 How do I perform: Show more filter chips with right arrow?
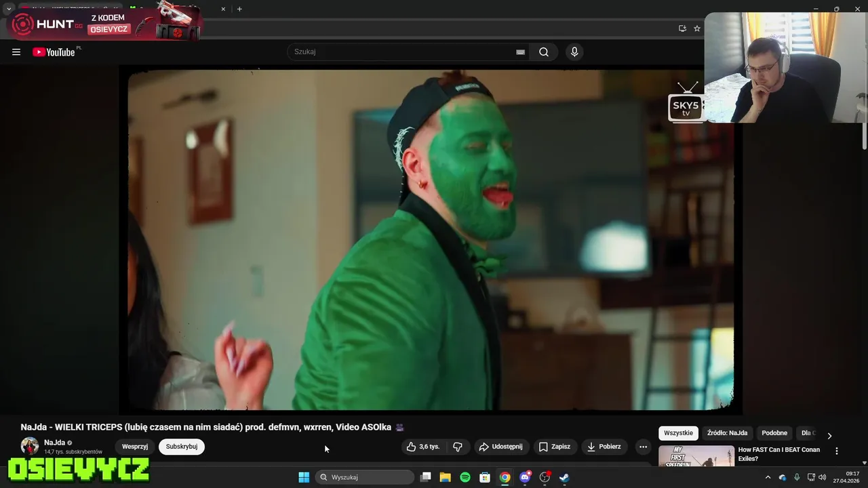pyautogui.click(x=829, y=435)
